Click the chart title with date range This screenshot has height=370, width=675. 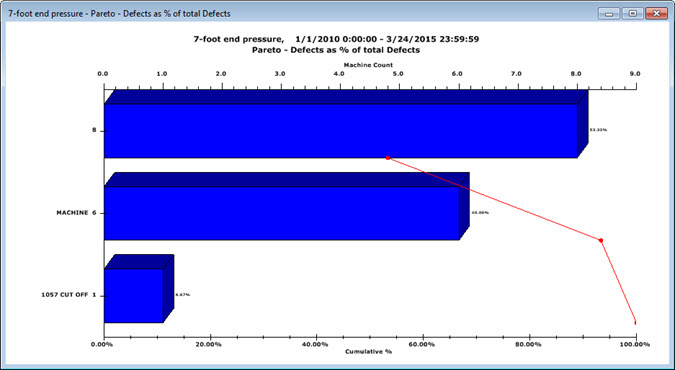[x=336, y=39]
